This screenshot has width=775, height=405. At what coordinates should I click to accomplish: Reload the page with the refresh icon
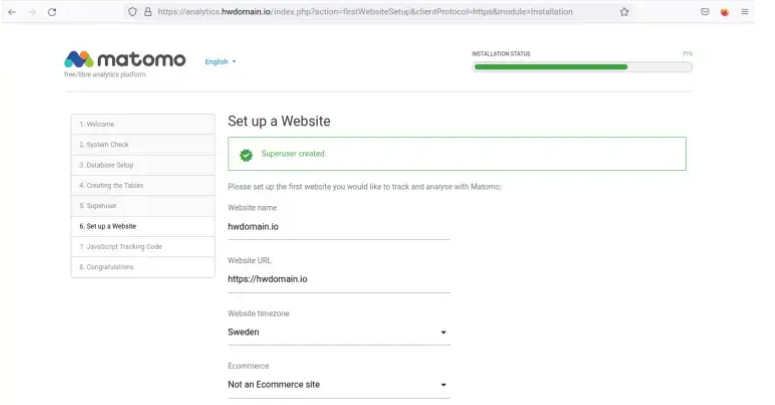click(52, 12)
